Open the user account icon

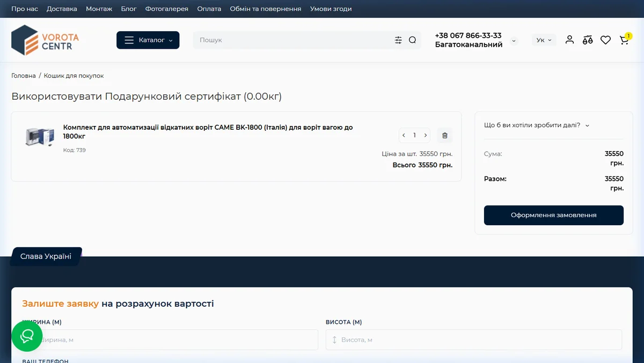570,40
